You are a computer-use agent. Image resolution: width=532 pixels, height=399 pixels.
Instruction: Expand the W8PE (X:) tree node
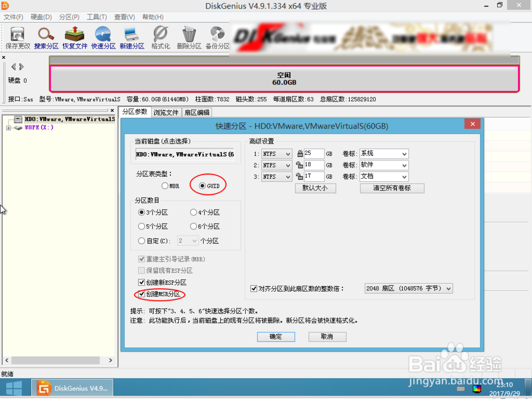click(9, 128)
